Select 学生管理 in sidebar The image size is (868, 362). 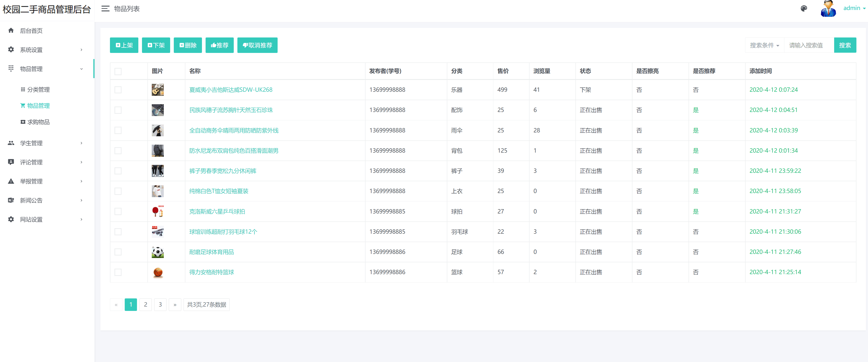click(31, 143)
